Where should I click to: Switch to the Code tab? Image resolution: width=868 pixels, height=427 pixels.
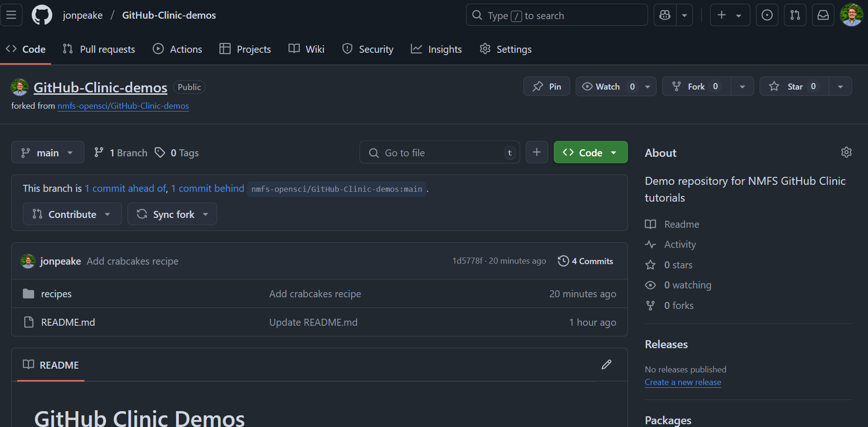pos(26,49)
